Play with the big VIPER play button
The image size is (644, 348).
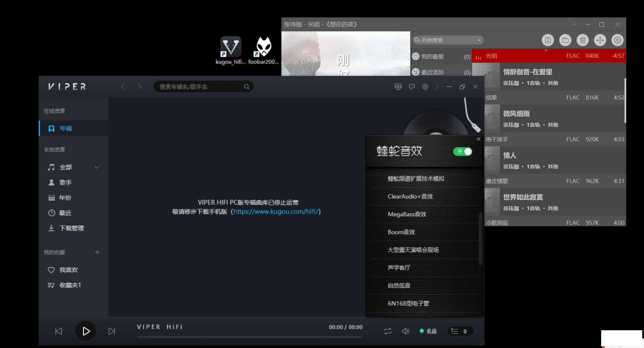pos(86,331)
